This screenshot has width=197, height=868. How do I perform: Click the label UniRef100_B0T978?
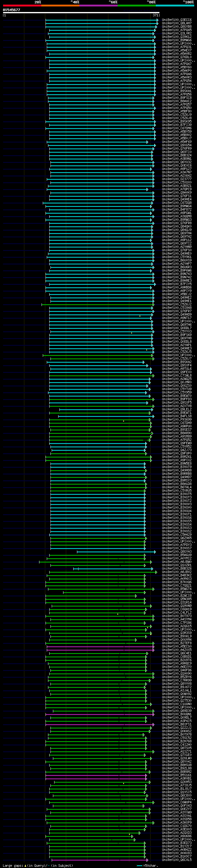pos(177,735)
